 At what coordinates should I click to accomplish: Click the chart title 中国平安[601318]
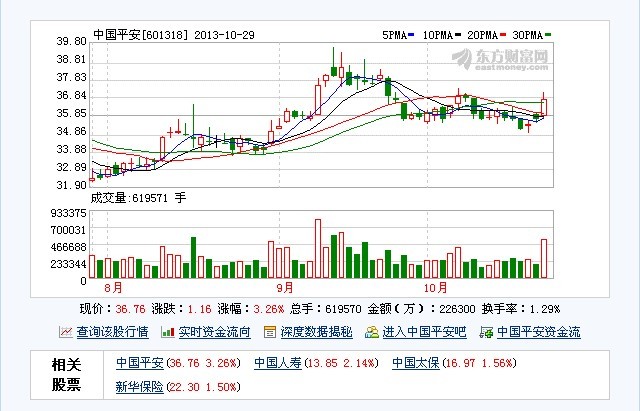click(x=141, y=35)
